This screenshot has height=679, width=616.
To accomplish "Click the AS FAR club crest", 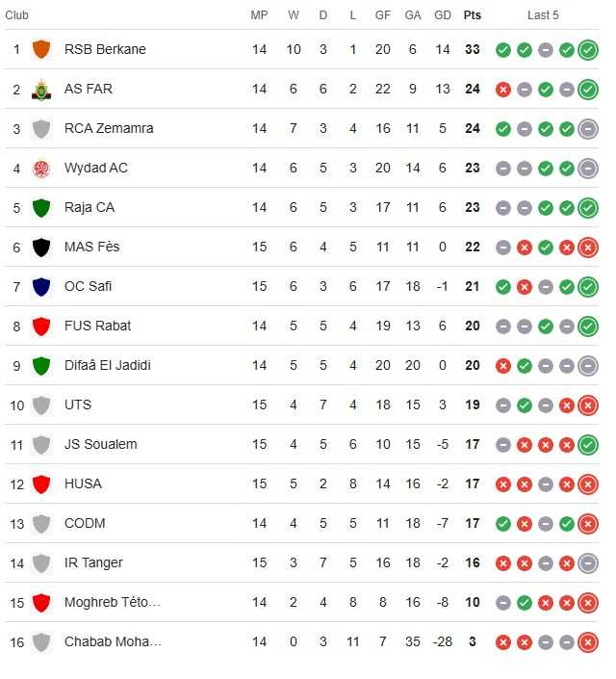I will coord(41,90).
